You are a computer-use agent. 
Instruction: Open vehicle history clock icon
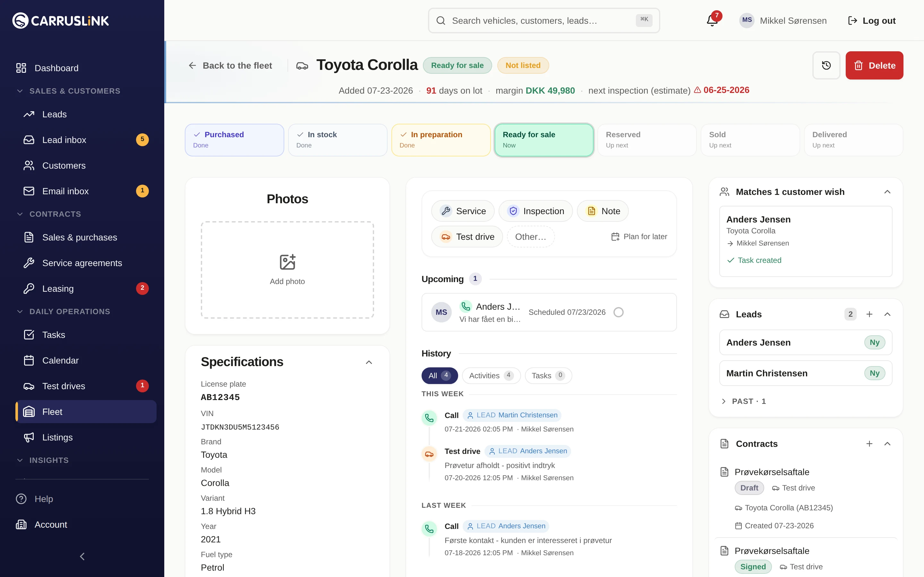pyautogui.click(x=826, y=65)
